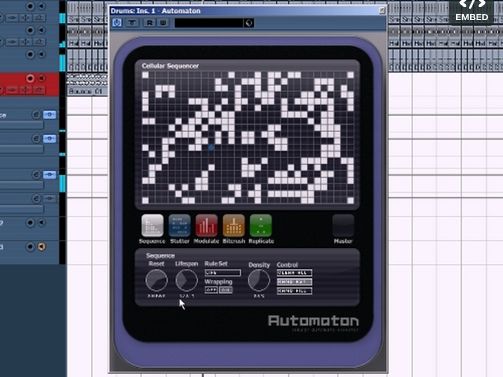
Task: Toggle the blue highlighted cell in the sequencer grid
Action: coord(211,148)
